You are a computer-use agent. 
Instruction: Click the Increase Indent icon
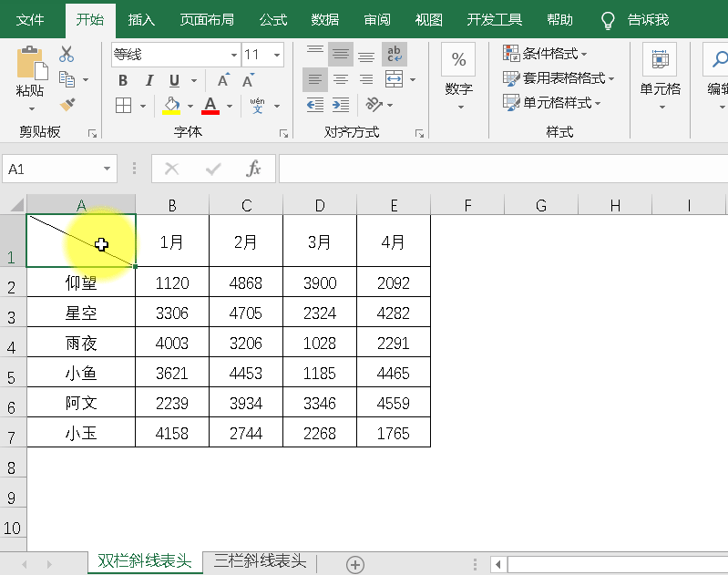click(341, 105)
